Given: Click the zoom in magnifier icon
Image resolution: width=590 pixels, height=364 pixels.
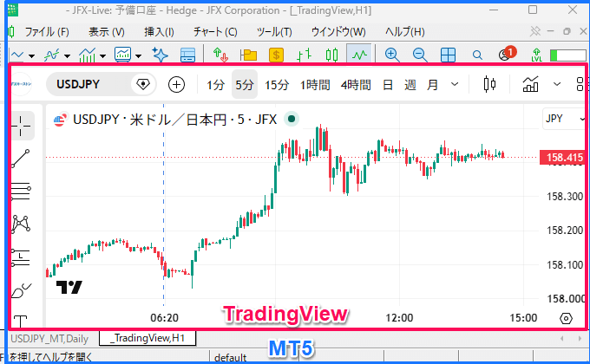Looking at the screenshot, I should (392, 55).
